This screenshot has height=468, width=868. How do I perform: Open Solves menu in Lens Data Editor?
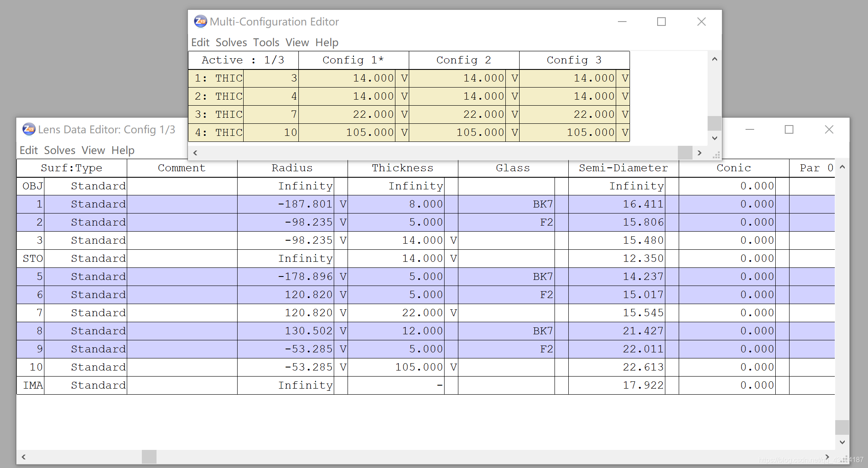60,150
